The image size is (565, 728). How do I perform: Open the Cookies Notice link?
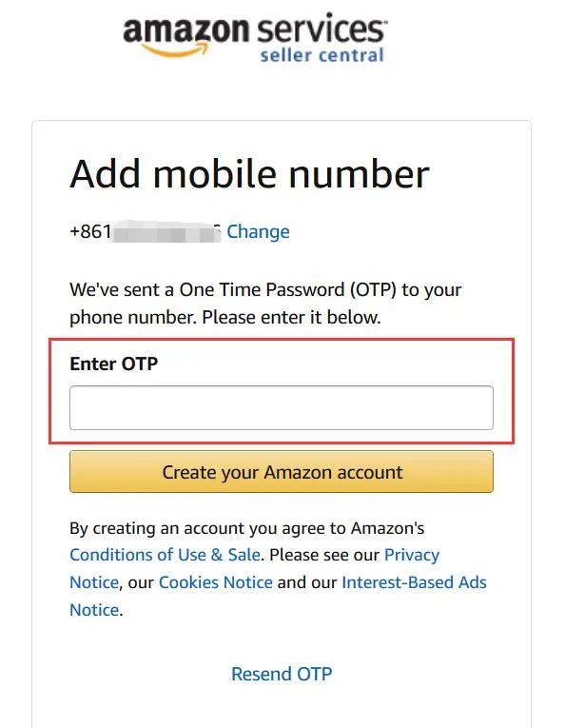coord(216,582)
